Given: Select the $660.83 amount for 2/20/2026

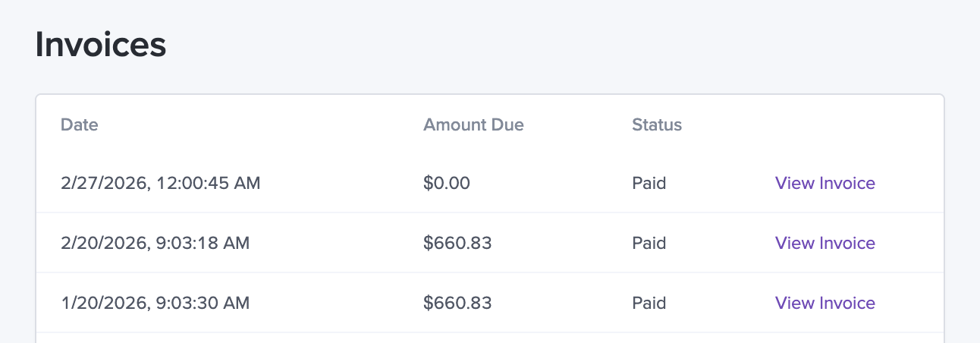Looking at the screenshot, I should click(457, 243).
